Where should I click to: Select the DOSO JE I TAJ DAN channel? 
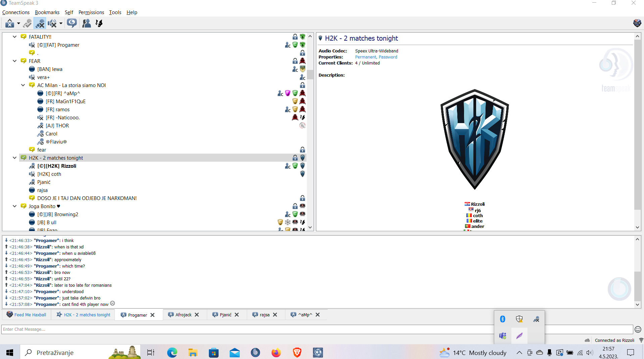pyautogui.click(x=87, y=198)
